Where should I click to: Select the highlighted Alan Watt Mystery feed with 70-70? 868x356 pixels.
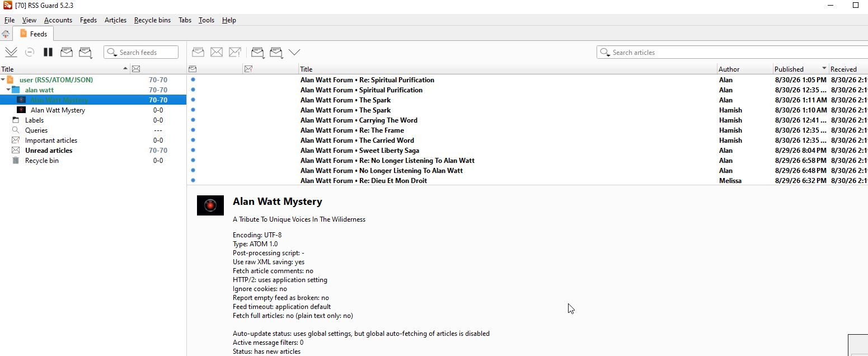[x=93, y=100]
